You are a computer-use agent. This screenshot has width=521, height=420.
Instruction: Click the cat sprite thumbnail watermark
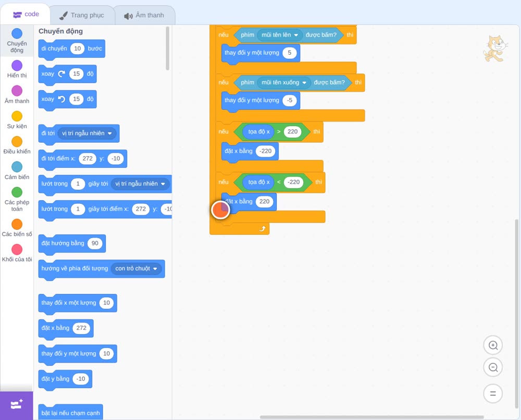495,49
